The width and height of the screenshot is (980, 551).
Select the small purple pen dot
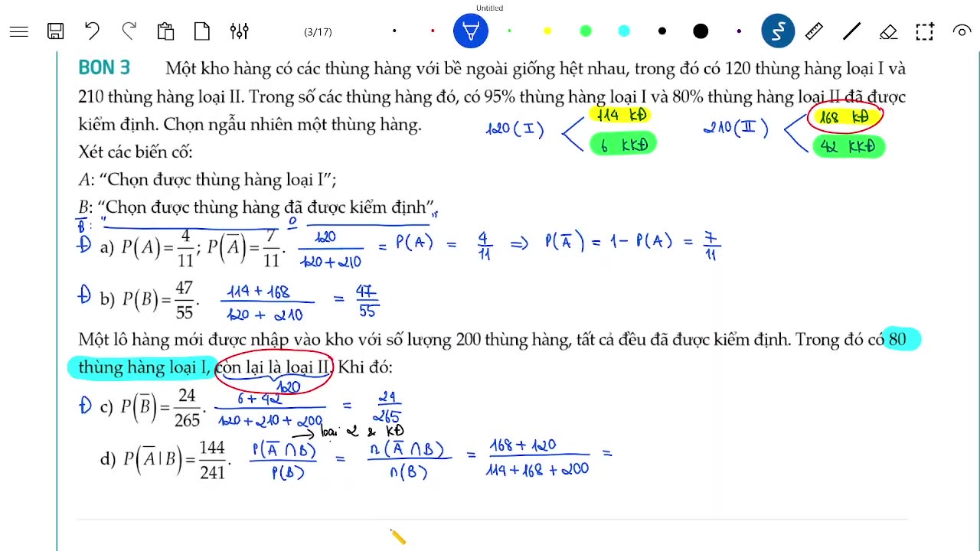pos(739,31)
